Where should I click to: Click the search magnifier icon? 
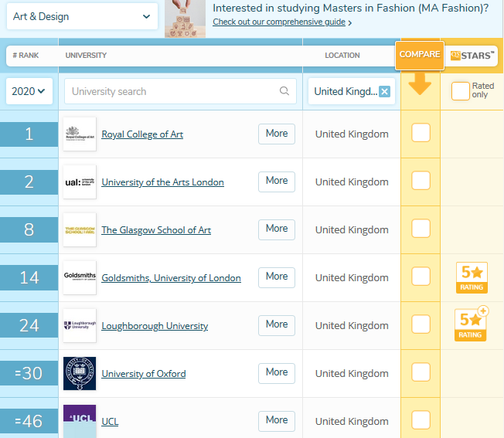tap(284, 91)
